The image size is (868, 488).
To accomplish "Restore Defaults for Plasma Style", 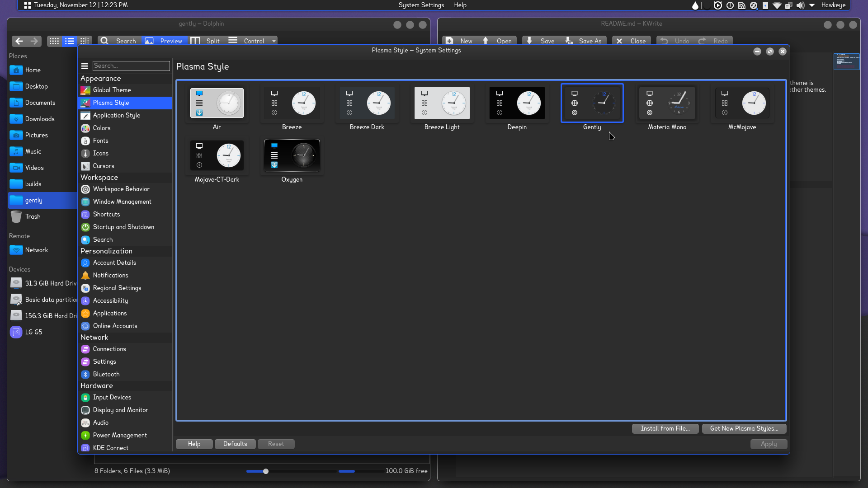I will 235,444.
